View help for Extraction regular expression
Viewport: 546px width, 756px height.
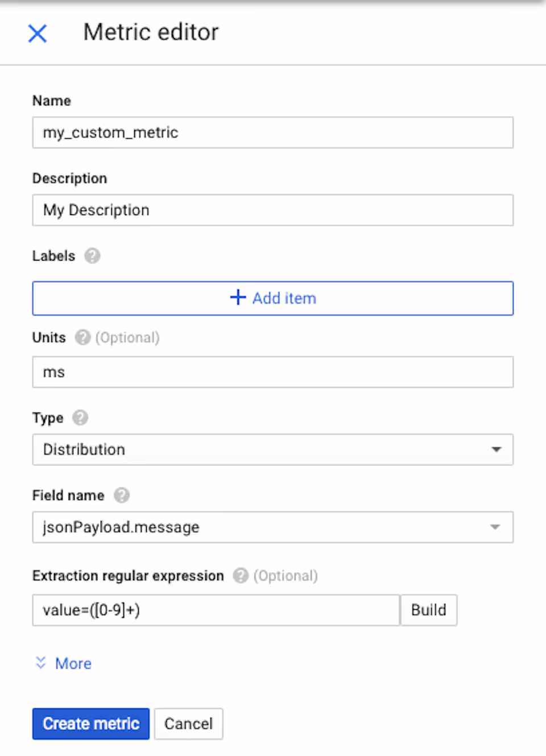[x=241, y=576]
